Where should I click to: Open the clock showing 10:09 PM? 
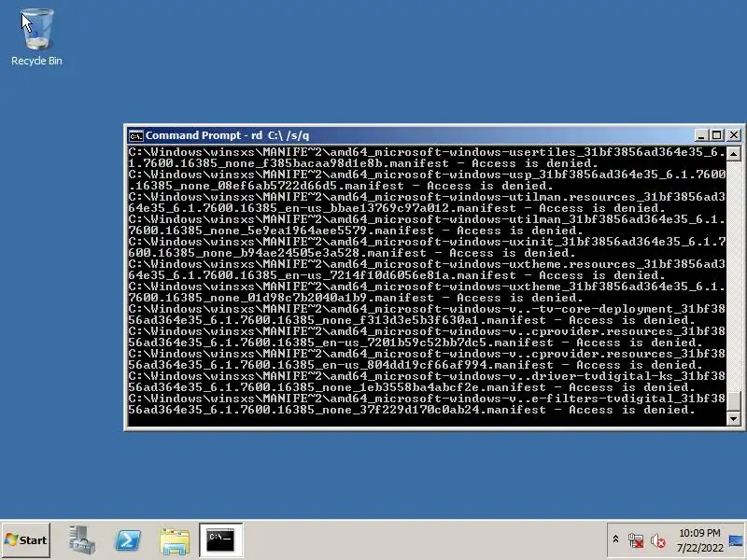(x=699, y=533)
